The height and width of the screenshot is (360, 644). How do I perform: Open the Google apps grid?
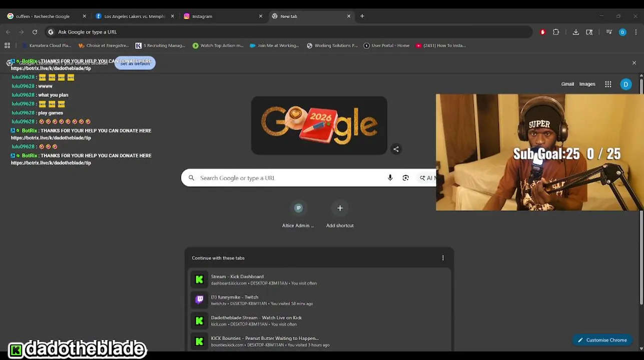click(608, 84)
